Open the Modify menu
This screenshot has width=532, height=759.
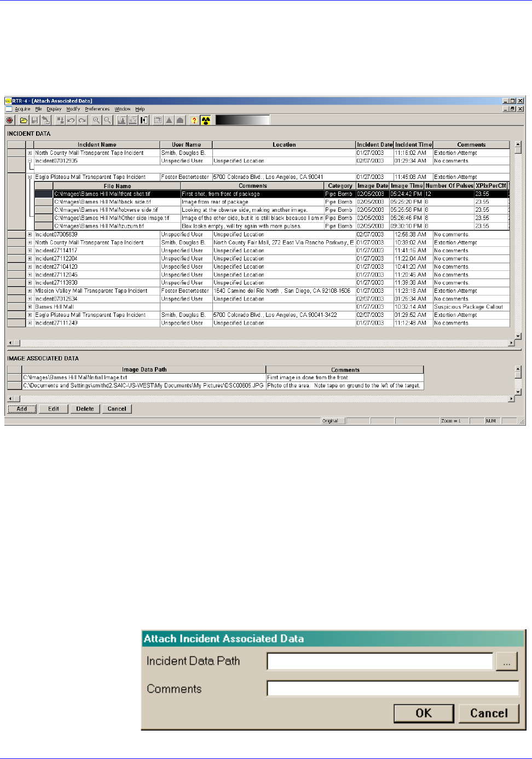pyautogui.click(x=73, y=109)
